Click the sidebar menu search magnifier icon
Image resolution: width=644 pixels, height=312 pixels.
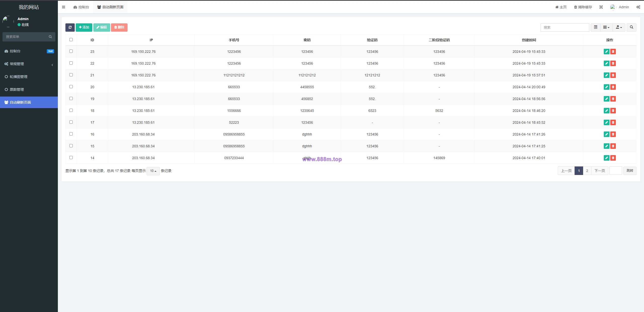tap(50, 37)
